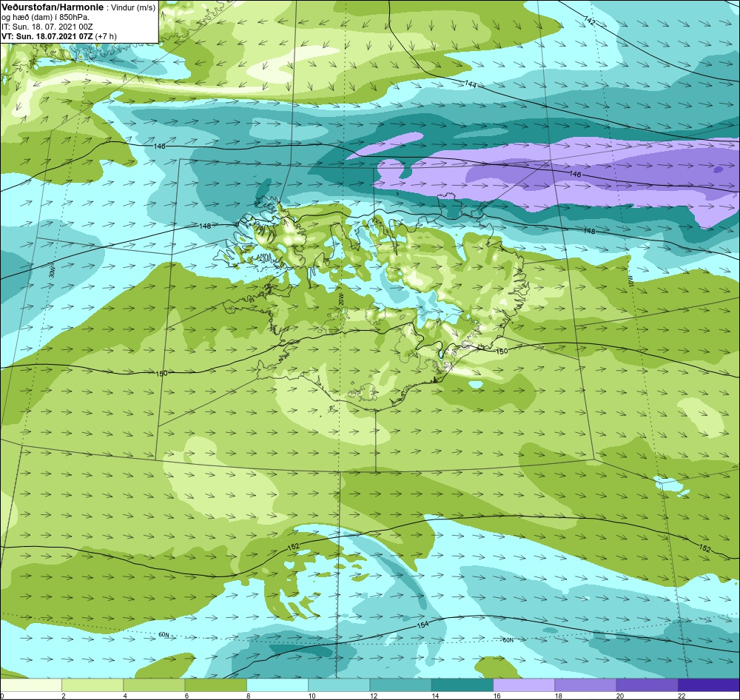
Task: Click the legend tick label '16'
Action: pos(497,696)
